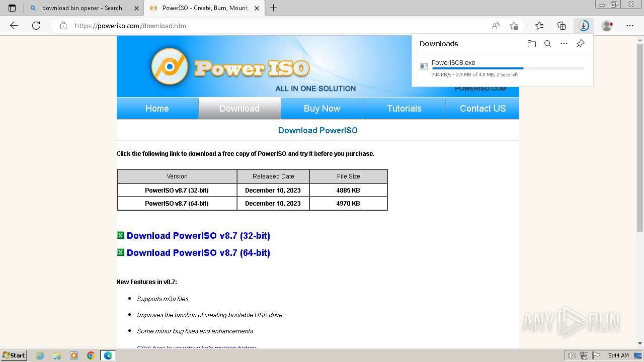The image size is (644, 362).
Task: Click the browser back arrow
Action: point(14,26)
